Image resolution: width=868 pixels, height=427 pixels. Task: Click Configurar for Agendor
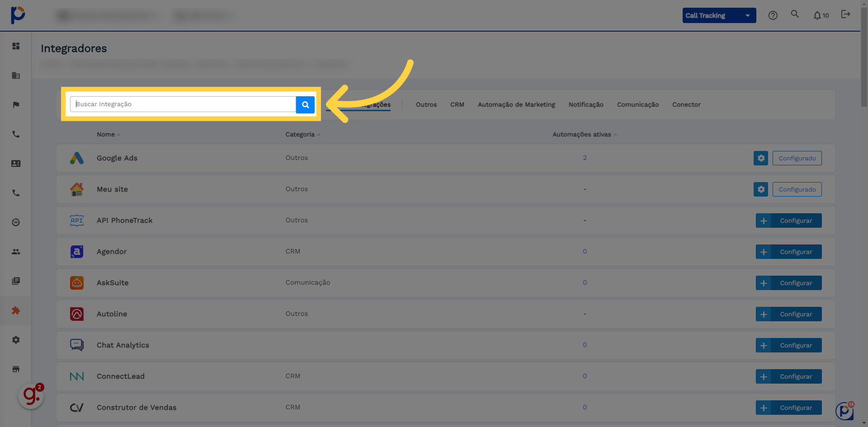point(789,252)
